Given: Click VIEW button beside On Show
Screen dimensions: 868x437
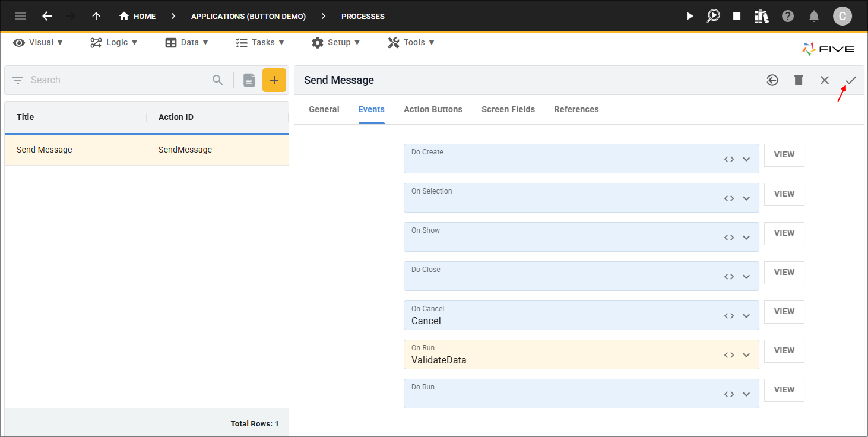Looking at the screenshot, I should (x=784, y=233).
